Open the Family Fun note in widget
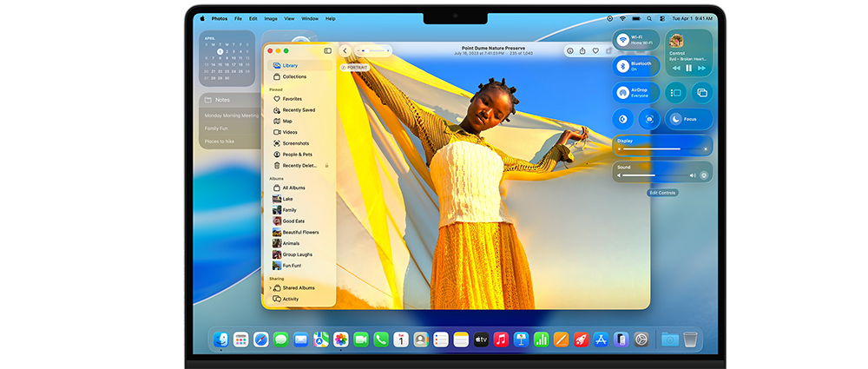Screen dimensions: 868x369 216,128
